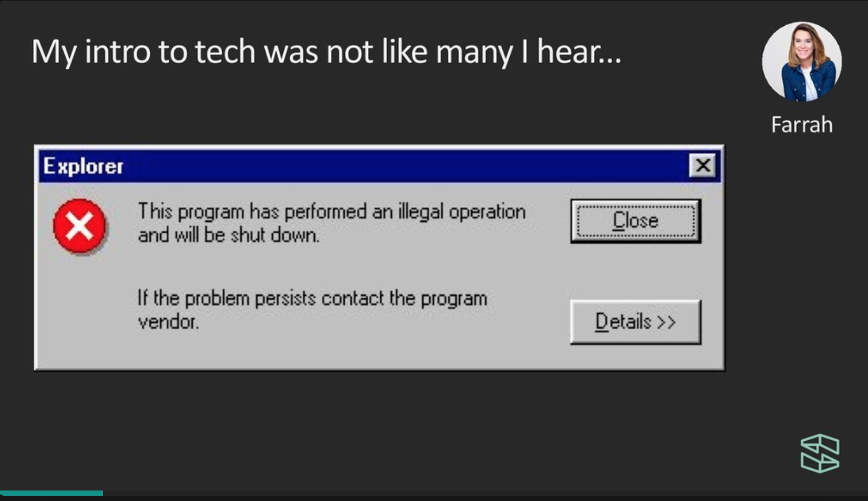Click "This program has performed" message line

(331, 212)
